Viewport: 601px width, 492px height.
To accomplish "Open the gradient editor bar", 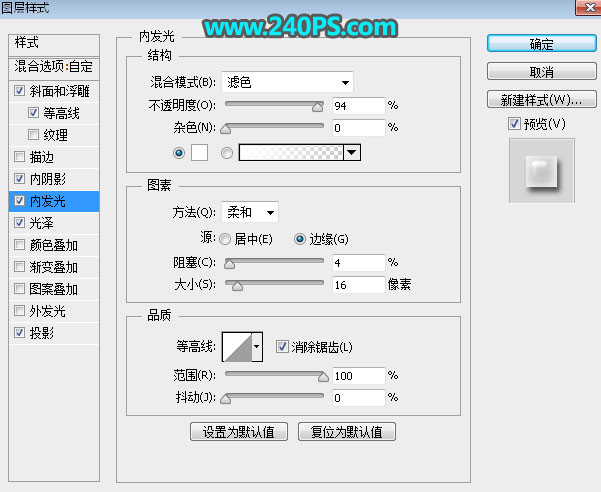I will coord(291,153).
